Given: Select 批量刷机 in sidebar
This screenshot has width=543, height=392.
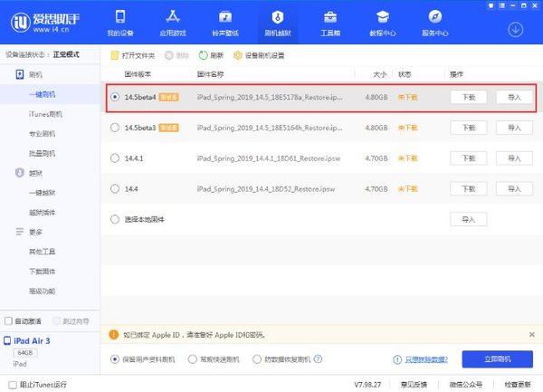Looking at the screenshot, I should tap(42, 153).
